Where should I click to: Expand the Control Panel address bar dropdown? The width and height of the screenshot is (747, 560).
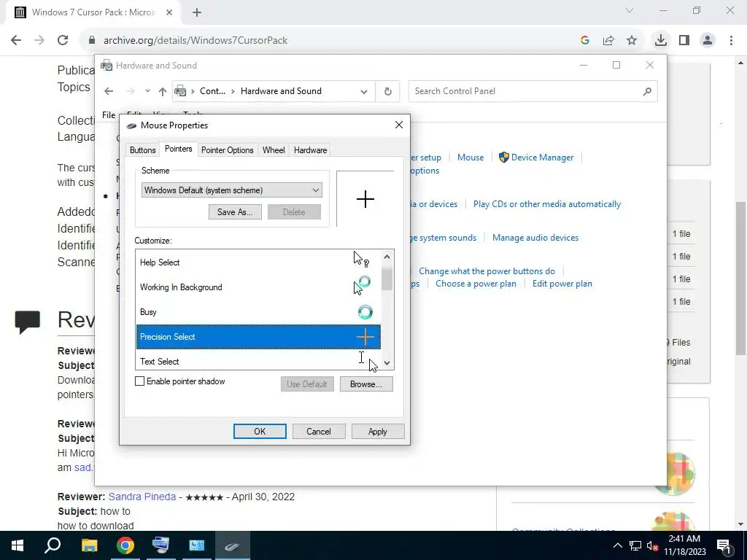pyautogui.click(x=364, y=91)
